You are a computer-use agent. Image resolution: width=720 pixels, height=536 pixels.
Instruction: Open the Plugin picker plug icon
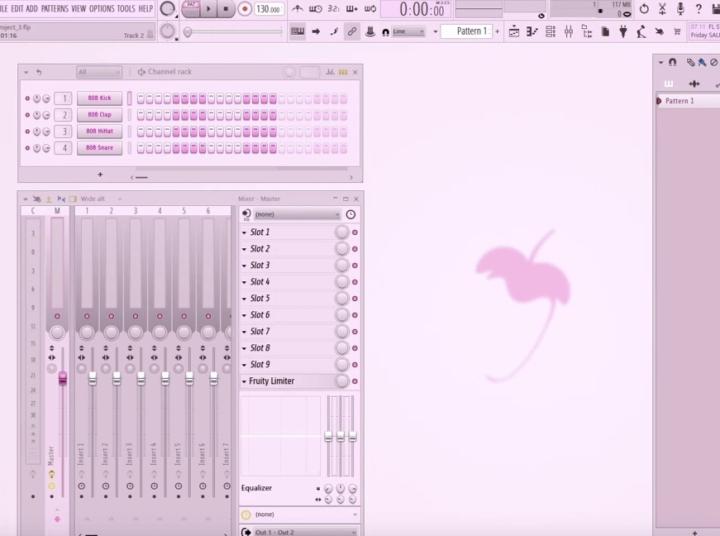click(623, 32)
